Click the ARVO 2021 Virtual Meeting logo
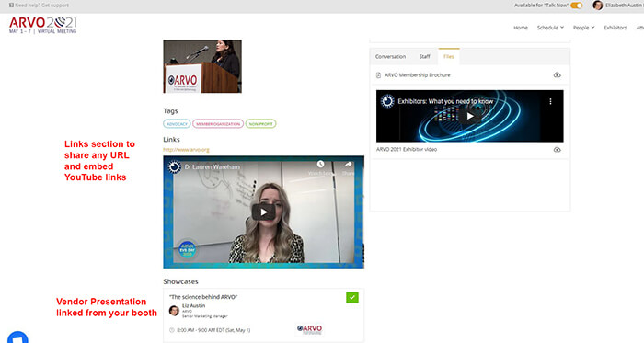The height and width of the screenshot is (343, 644). tap(42, 26)
